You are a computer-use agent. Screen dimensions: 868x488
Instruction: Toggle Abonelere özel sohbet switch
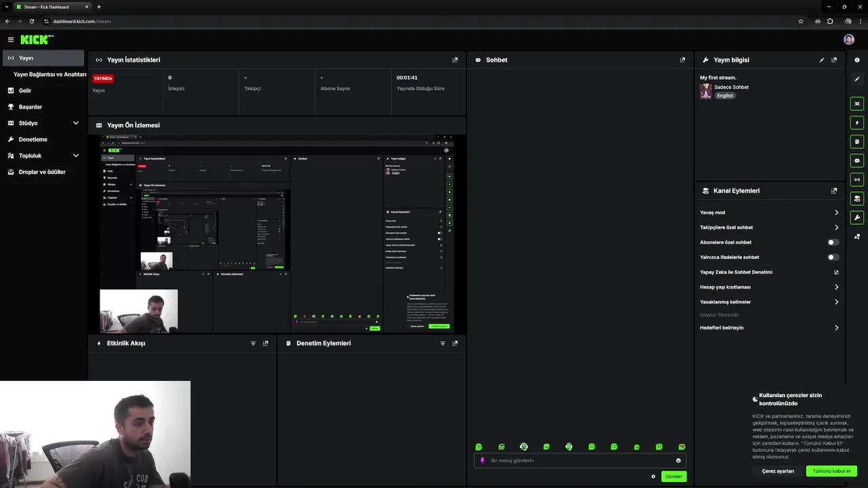click(x=833, y=242)
